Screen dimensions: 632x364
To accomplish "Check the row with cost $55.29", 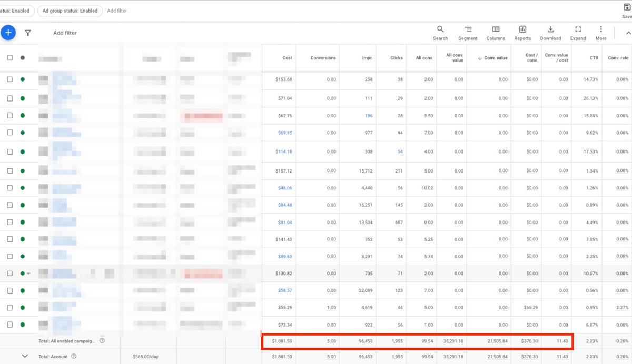I will click(9, 308).
